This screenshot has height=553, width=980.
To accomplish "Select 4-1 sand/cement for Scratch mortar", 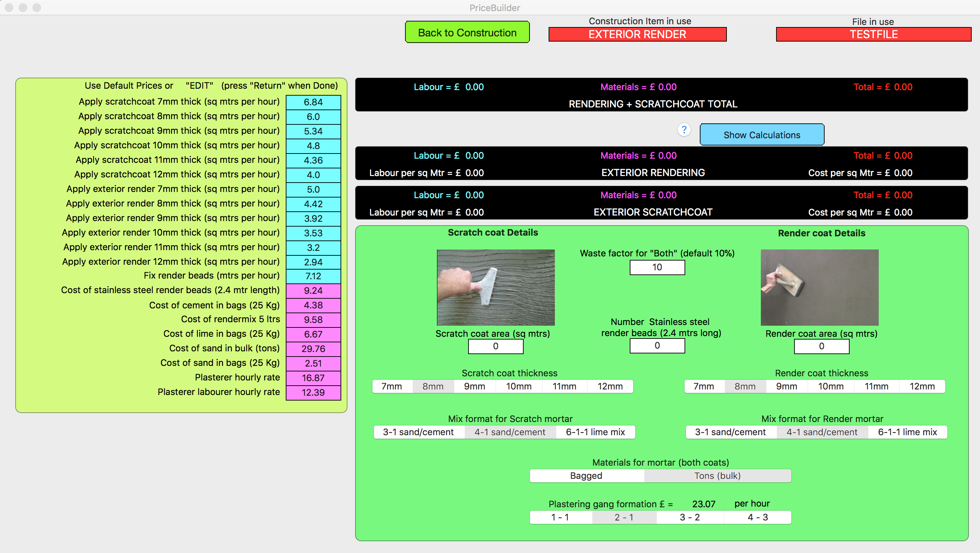I will pos(510,432).
